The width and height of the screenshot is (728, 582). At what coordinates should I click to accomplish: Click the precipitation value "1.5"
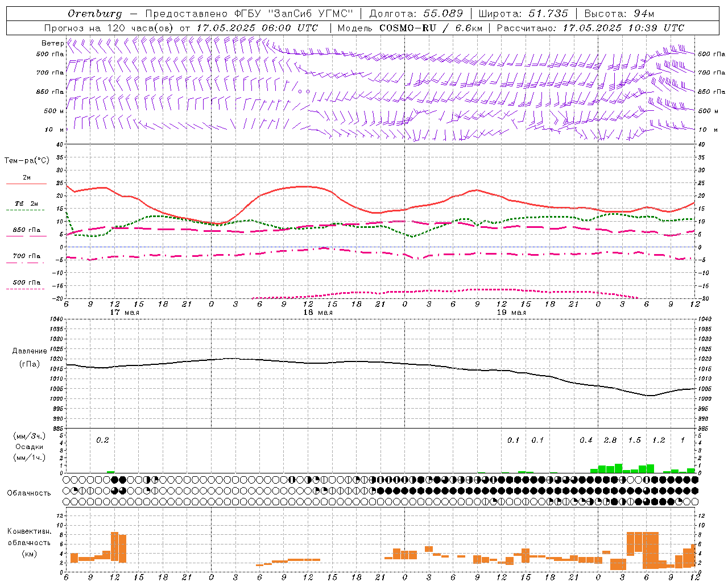point(634,440)
